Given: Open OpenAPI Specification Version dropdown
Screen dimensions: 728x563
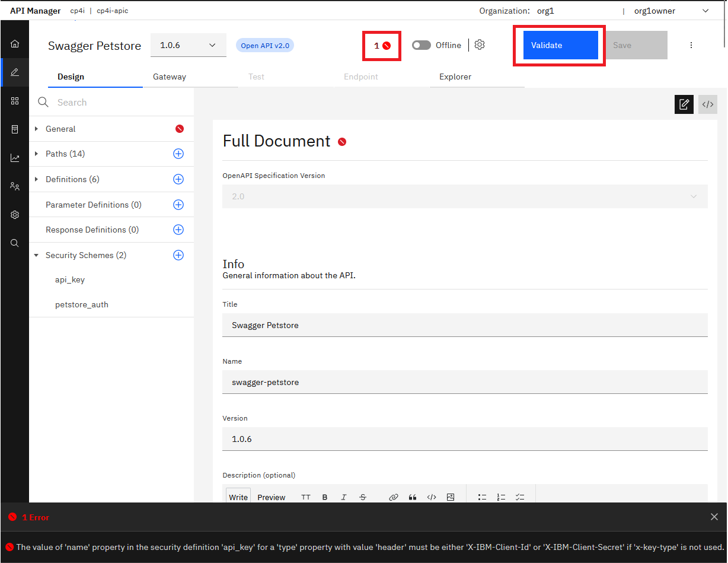Looking at the screenshot, I should (x=465, y=196).
